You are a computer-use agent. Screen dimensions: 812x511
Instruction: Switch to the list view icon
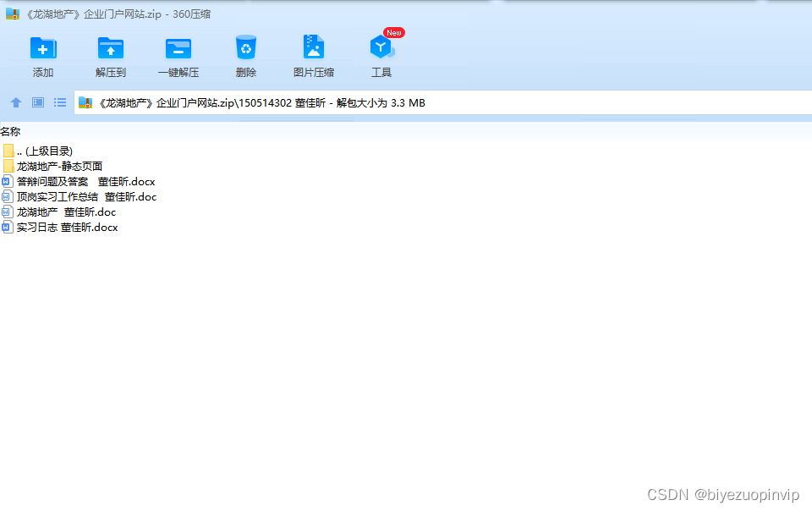click(60, 102)
